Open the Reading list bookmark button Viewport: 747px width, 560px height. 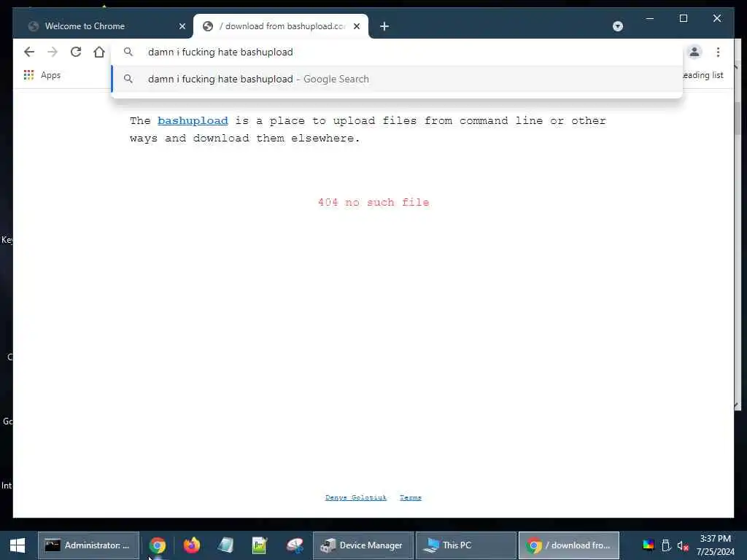click(703, 75)
